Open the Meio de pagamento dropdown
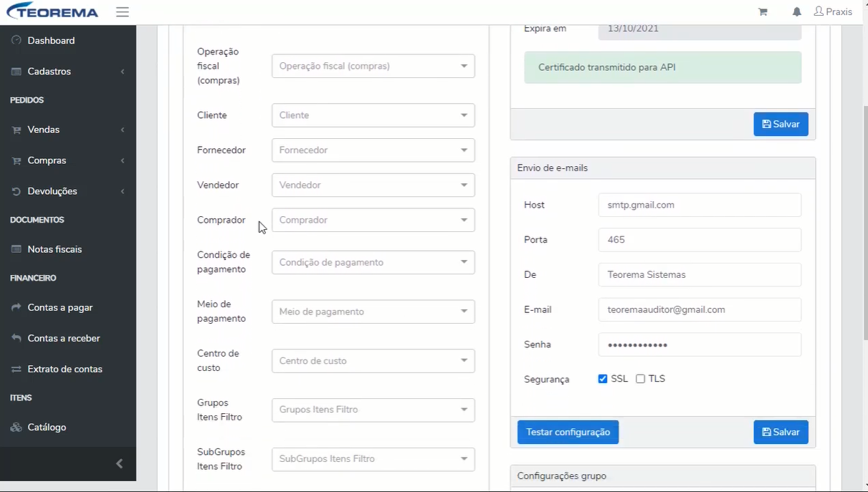868x492 pixels. point(373,312)
